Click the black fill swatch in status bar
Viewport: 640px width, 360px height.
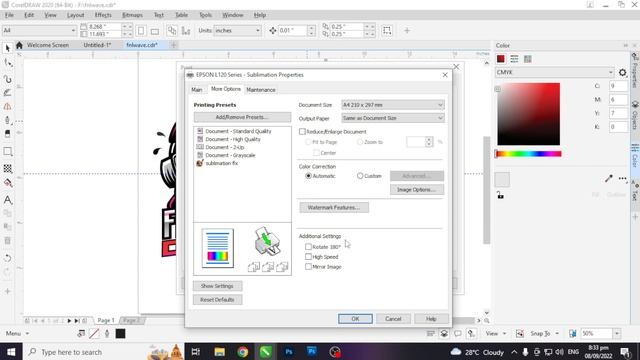(120, 333)
